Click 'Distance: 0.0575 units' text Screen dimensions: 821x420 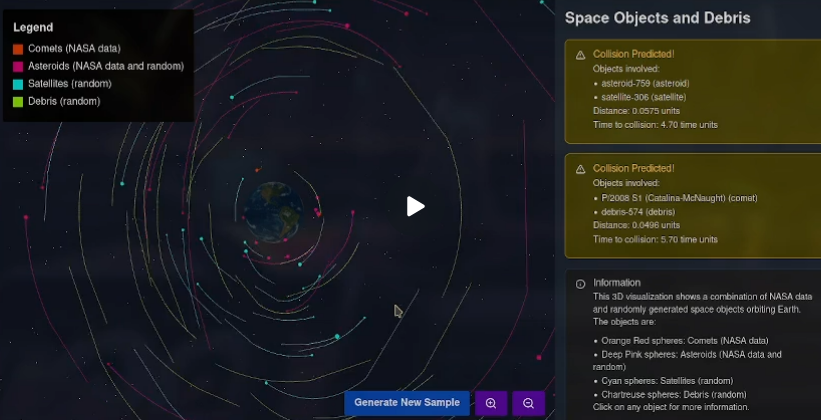[x=636, y=111]
